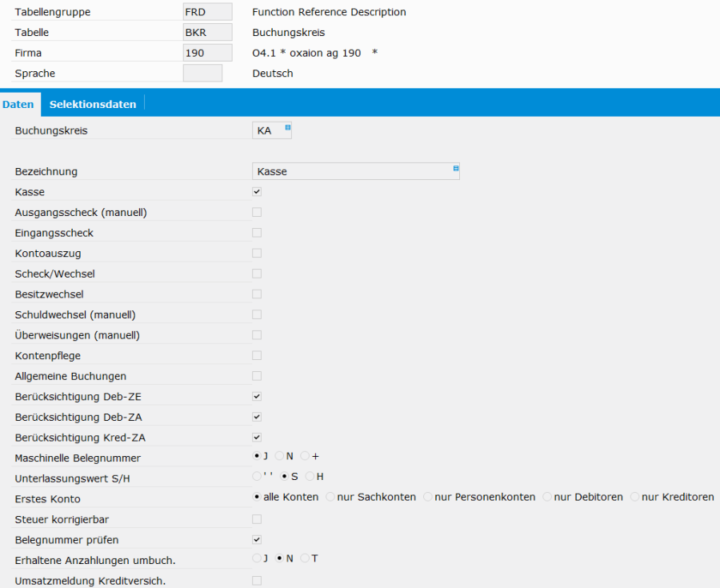Choose nur Debitoren radio button
720x588 pixels.
[x=547, y=497]
